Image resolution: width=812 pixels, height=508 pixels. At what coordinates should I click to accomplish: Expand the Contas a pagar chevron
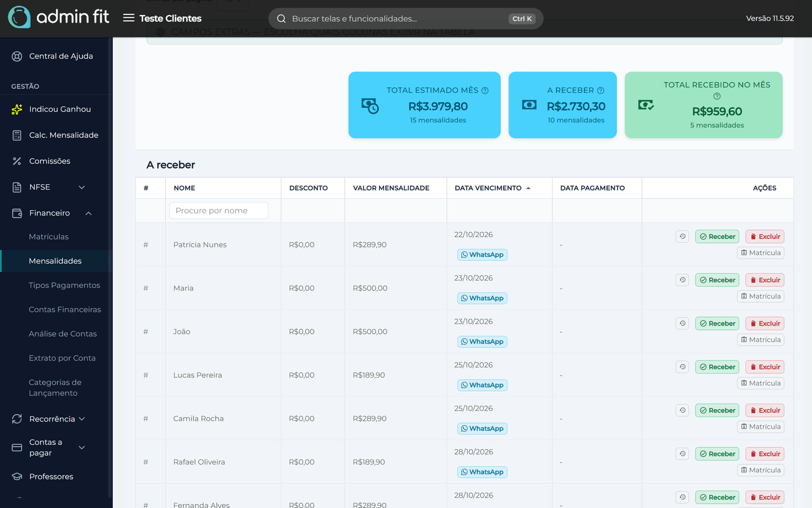[x=82, y=448]
